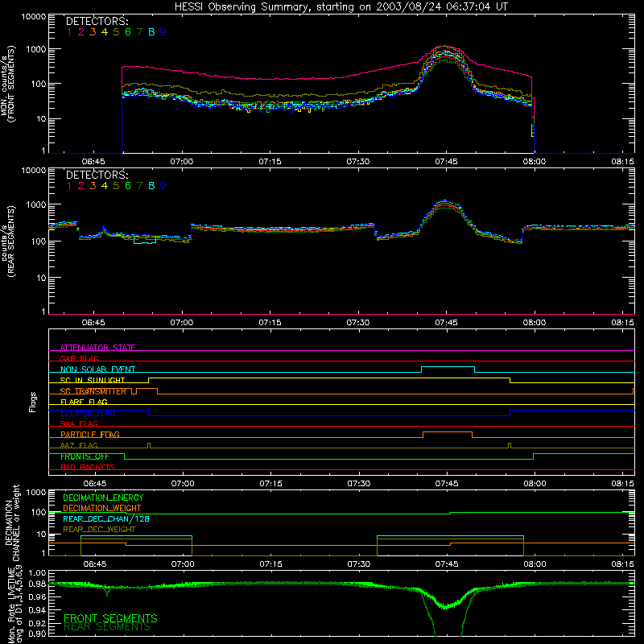Click the 10000 tick label on the front segments axis
This screenshot has width=644, height=644.
pyautogui.click(x=34, y=16)
